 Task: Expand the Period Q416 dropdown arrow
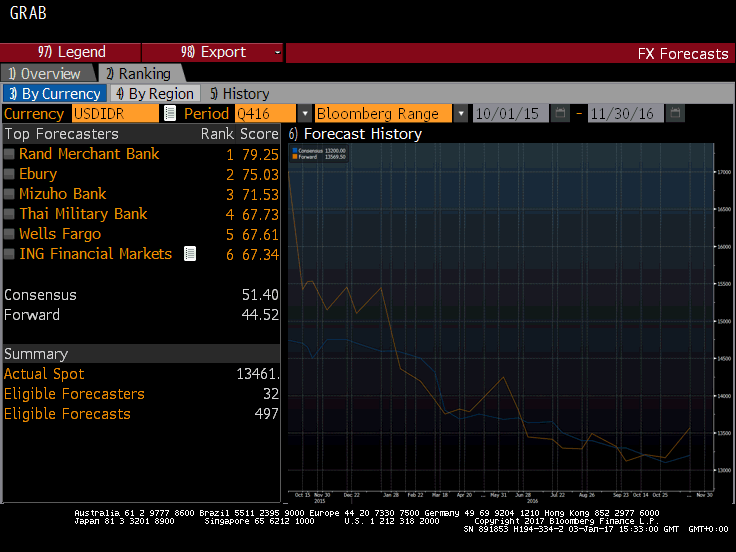[x=305, y=114]
